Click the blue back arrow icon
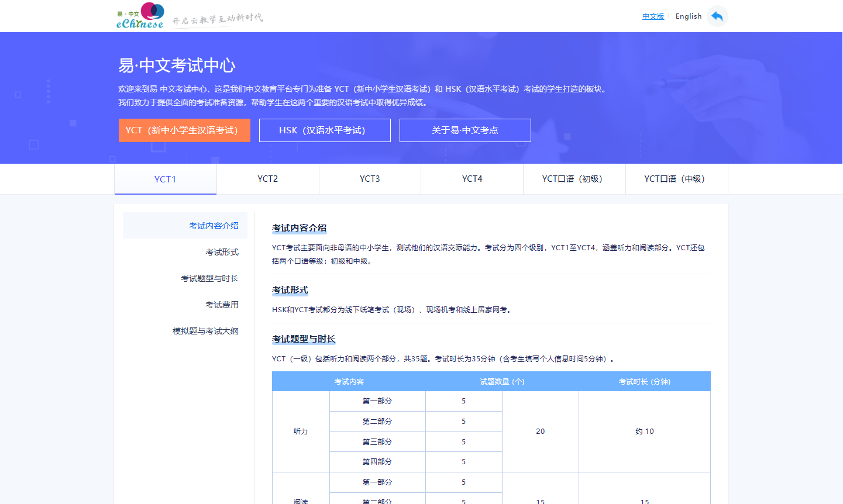This screenshot has height=504, width=843. [717, 16]
